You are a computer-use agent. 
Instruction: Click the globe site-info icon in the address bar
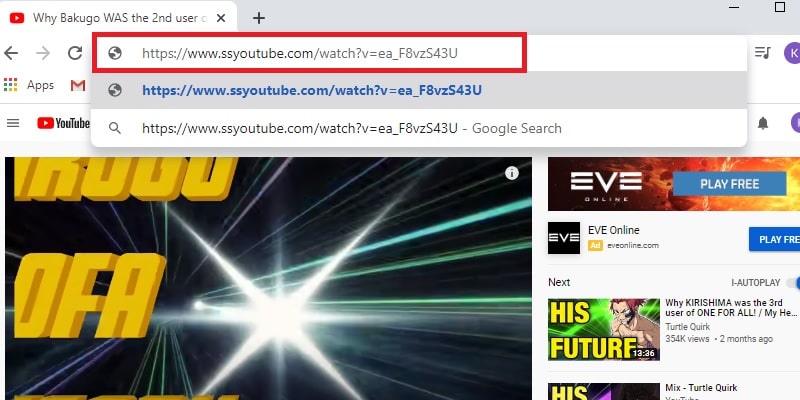click(115, 53)
